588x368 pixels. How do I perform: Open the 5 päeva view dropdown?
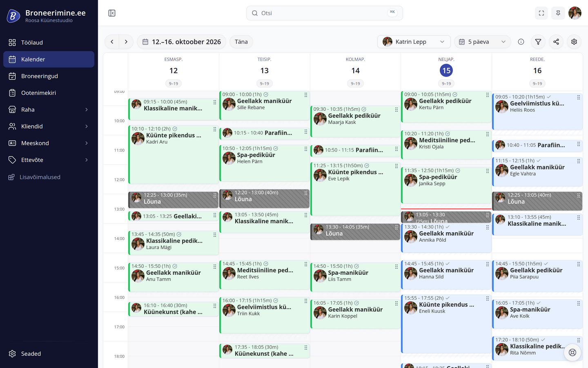483,42
